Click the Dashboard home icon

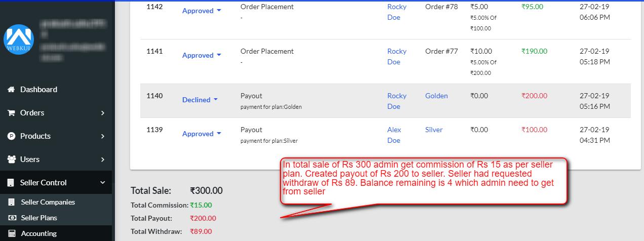(x=11, y=90)
